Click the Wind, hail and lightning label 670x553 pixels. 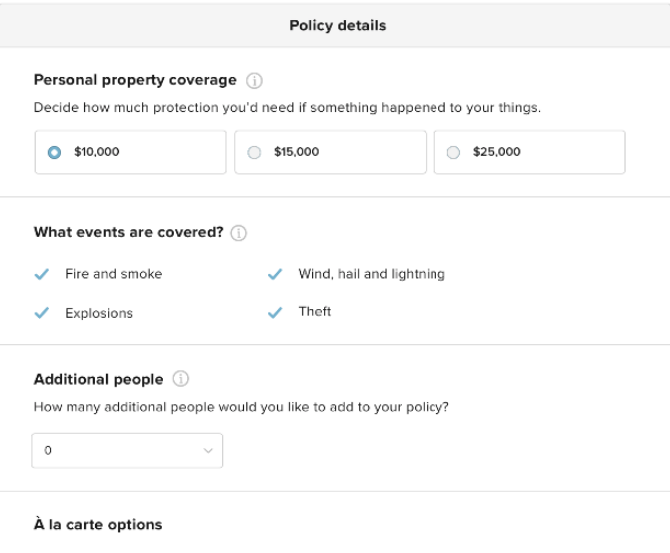point(371,274)
